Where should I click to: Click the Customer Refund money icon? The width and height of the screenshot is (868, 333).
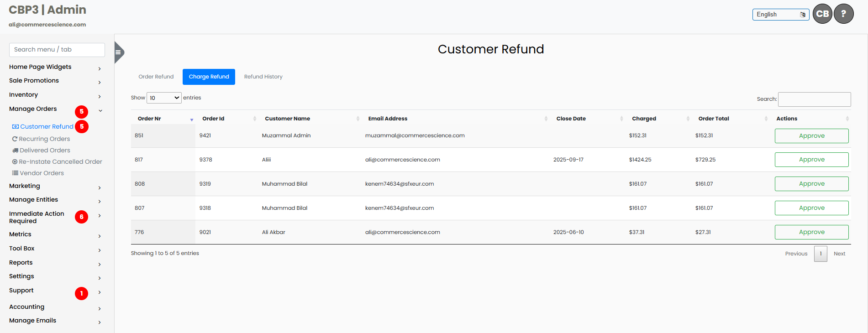[x=16, y=127]
